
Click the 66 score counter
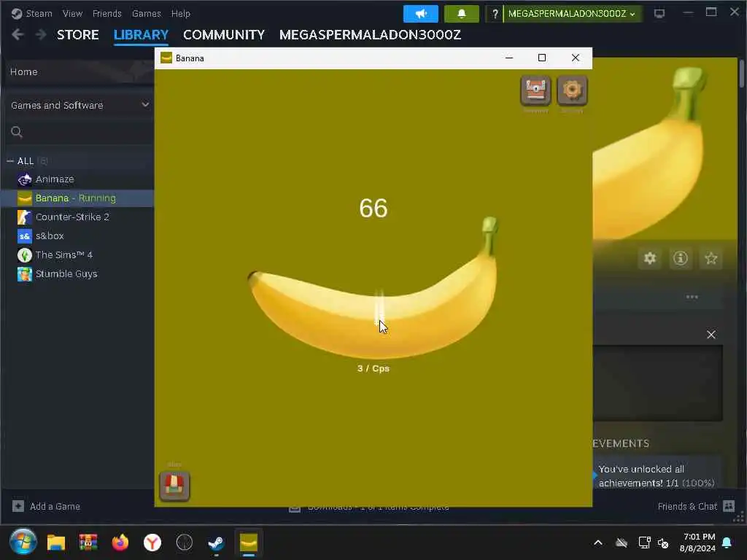(373, 208)
